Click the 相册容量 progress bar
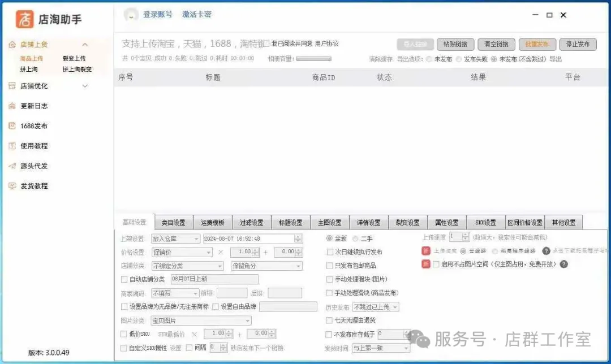 coord(313,59)
